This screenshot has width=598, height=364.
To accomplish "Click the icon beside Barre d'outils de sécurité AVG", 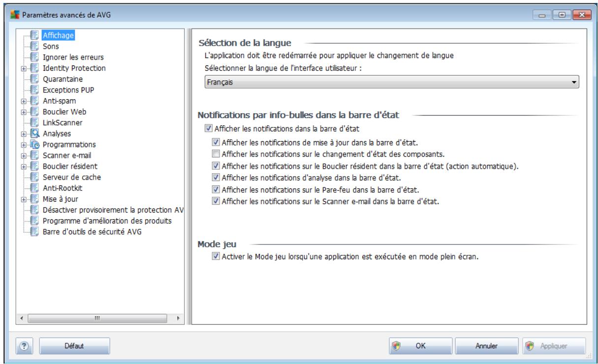I will [x=33, y=232].
